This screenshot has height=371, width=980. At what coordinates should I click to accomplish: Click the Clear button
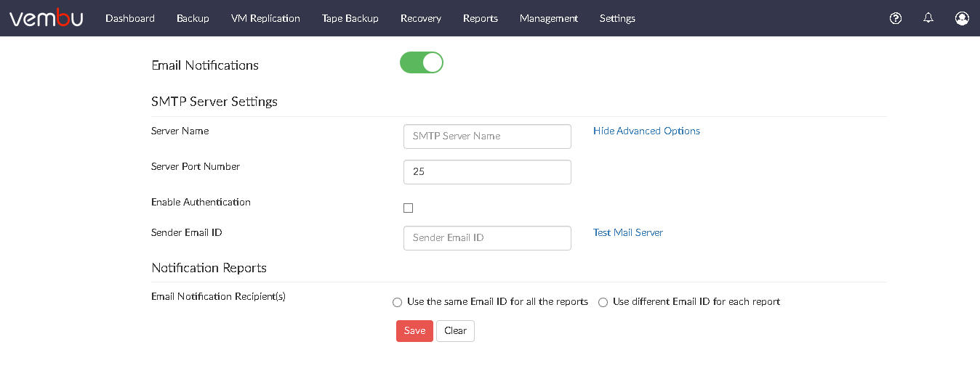(455, 331)
